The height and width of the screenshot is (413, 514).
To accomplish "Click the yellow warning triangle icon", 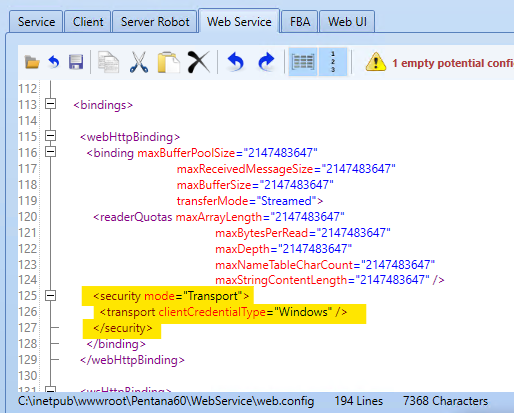I will (376, 62).
